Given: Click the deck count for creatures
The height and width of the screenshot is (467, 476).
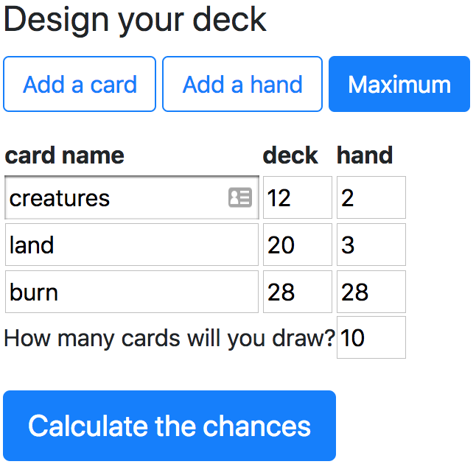Looking at the screenshot, I should [297, 197].
